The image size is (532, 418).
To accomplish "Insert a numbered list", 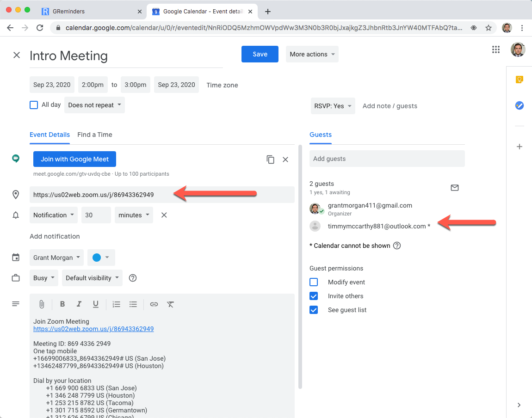I will coord(117,304).
